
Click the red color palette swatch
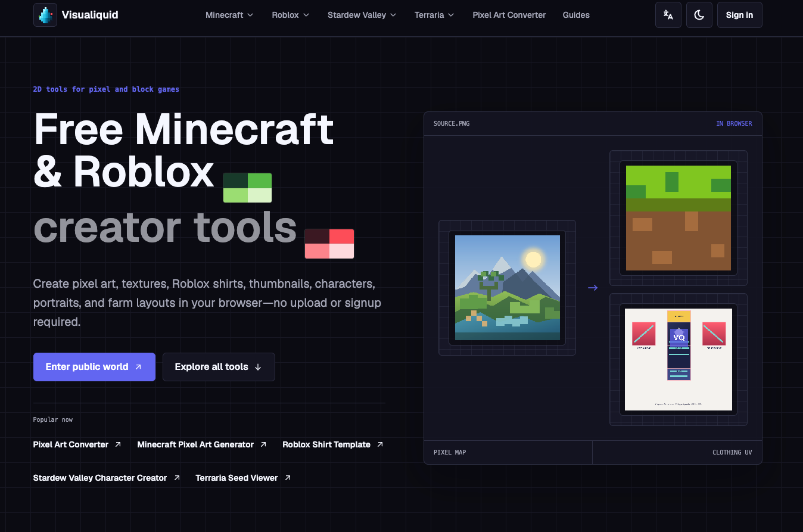[x=329, y=244]
